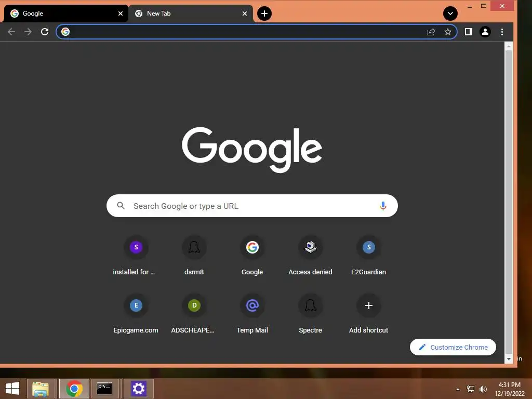Click the magnifier icon in search box
532x399 pixels.
pos(121,206)
